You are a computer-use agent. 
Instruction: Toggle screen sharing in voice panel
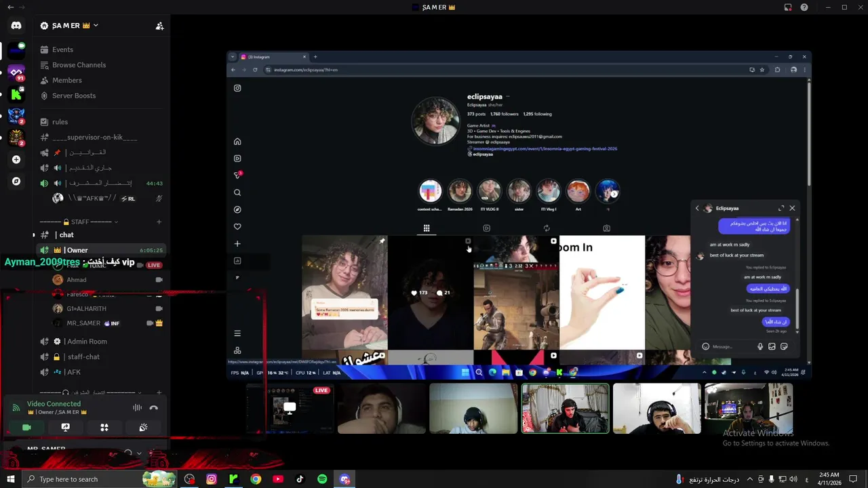[66, 428]
